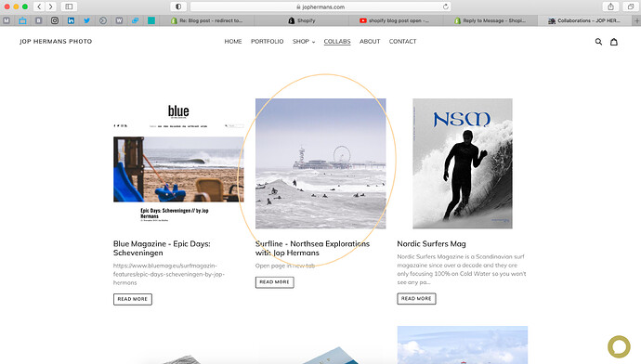Open the privacy shield icon
Image resolution: width=641 pixels, height=364 pixels.
pos(178,6)
